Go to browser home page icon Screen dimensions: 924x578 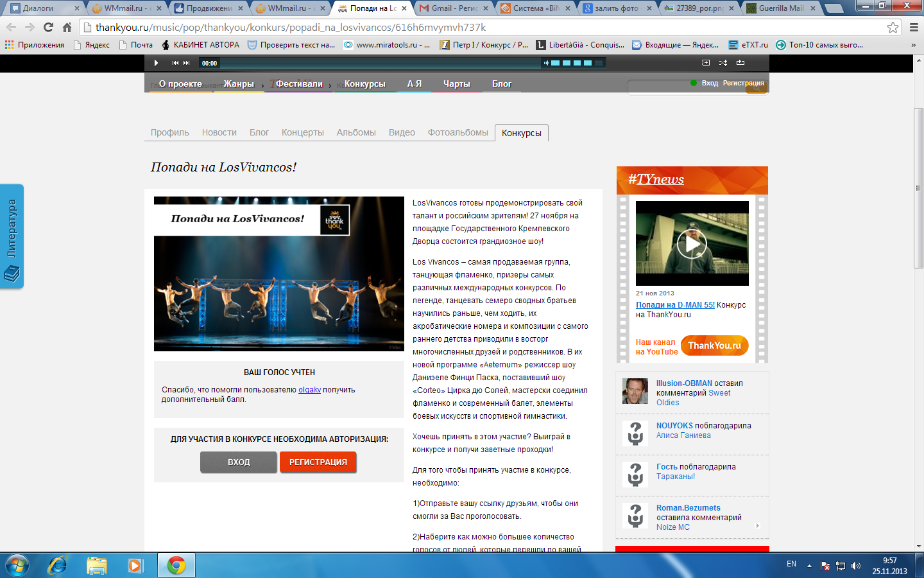[67, 28]
